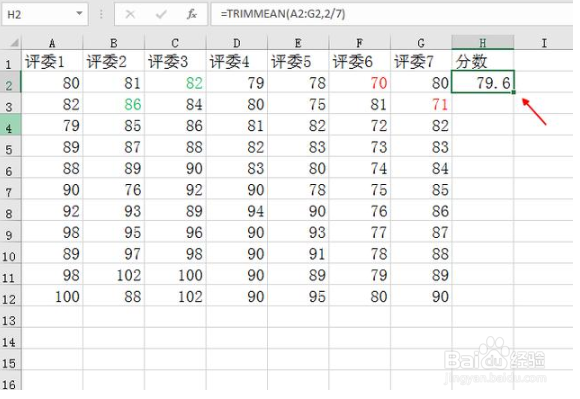Select row 1 header
The height and width of the screenshot is (399, 580).
point(10,62)
